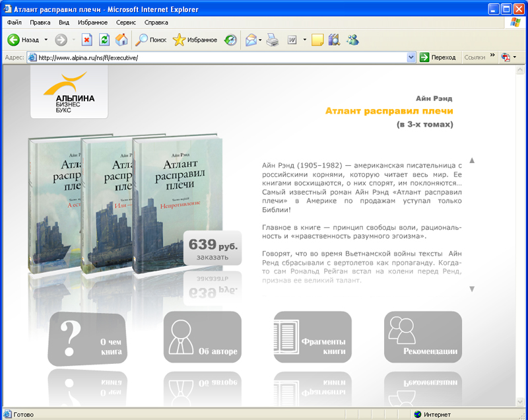Screen dimensions: 528x420
Task: Click the PDF converter toolbar icon
Action: pos(505,57)
